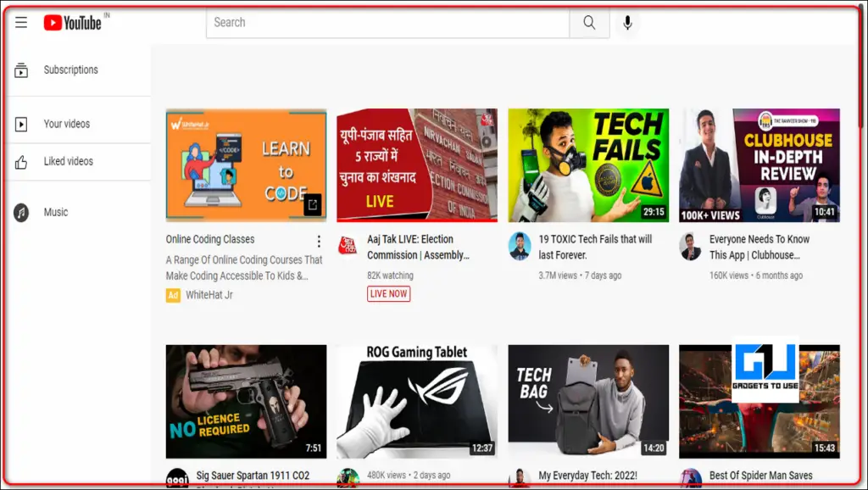868x490 pixels.
Task: Click into the Search field
Action: coord(387,23)
